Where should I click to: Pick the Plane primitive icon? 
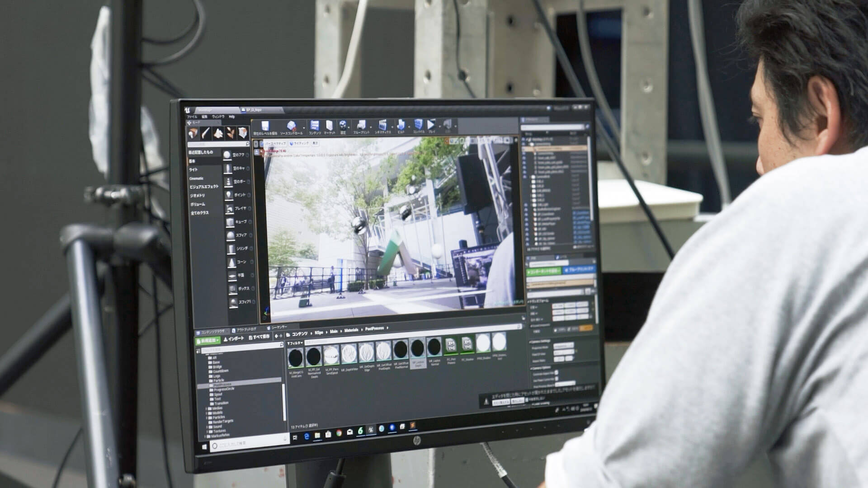(x=232, y=275)
